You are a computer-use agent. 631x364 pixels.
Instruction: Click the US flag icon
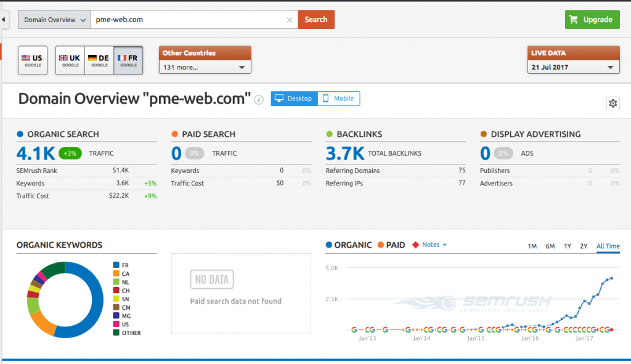tap(26, 58)
